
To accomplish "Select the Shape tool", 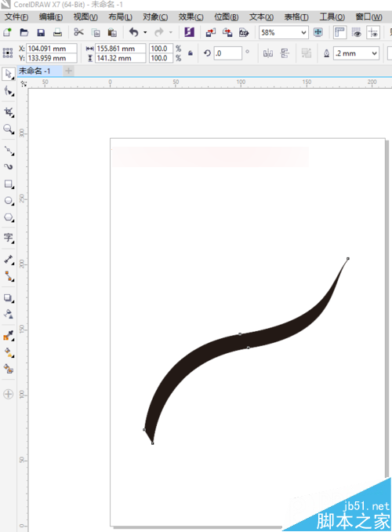I will (9, 91).
